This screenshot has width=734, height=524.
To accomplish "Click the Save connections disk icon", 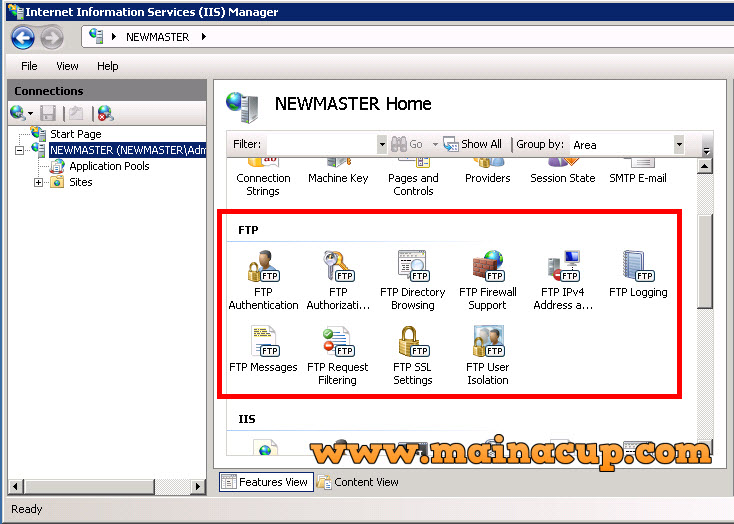I will click(x=48, y=113).
